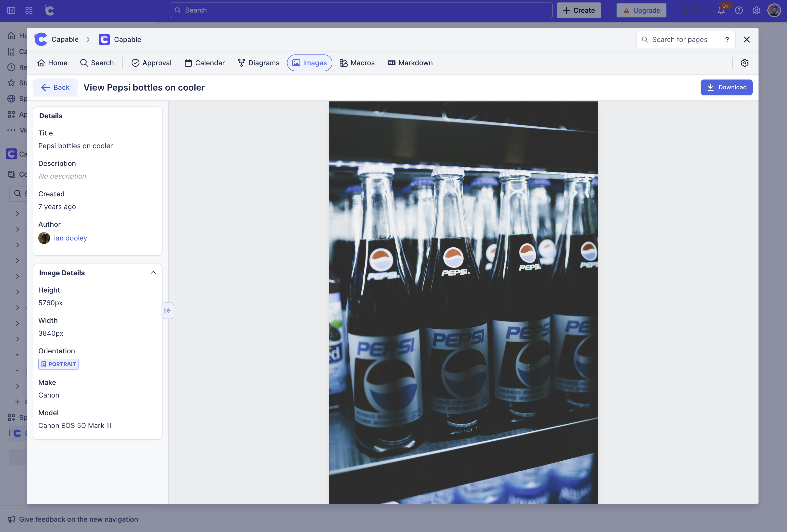Open the Markdown viewer icon
The height and width of the screenshot is (532, 787).
coord(391,63)
